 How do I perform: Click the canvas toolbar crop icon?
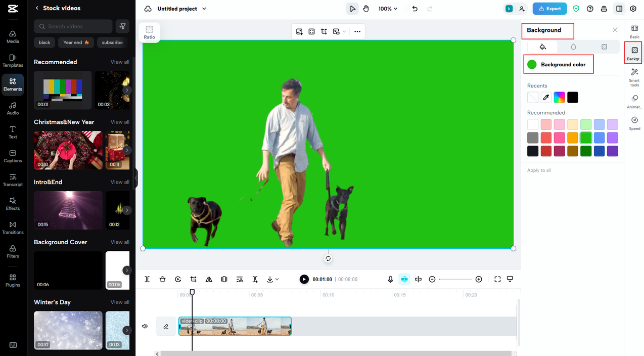click(x=324, y=31)
